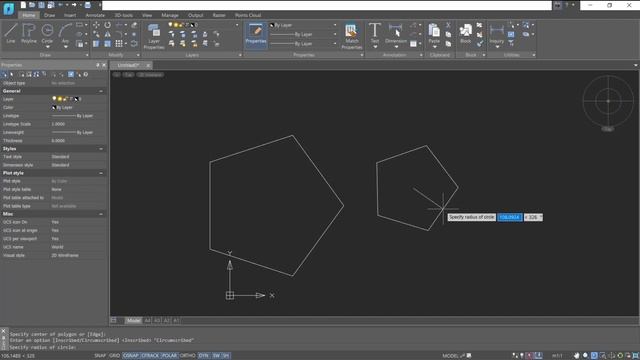This screenshot has height=360, width=640.
Task: Click the application logo menu button
Action: pos(9,8)
